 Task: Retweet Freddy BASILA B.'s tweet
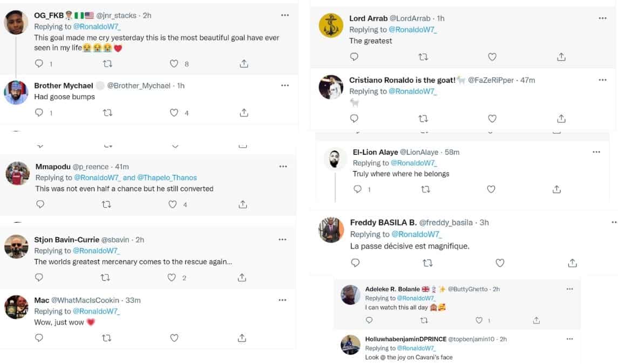(x=427, y=263)
